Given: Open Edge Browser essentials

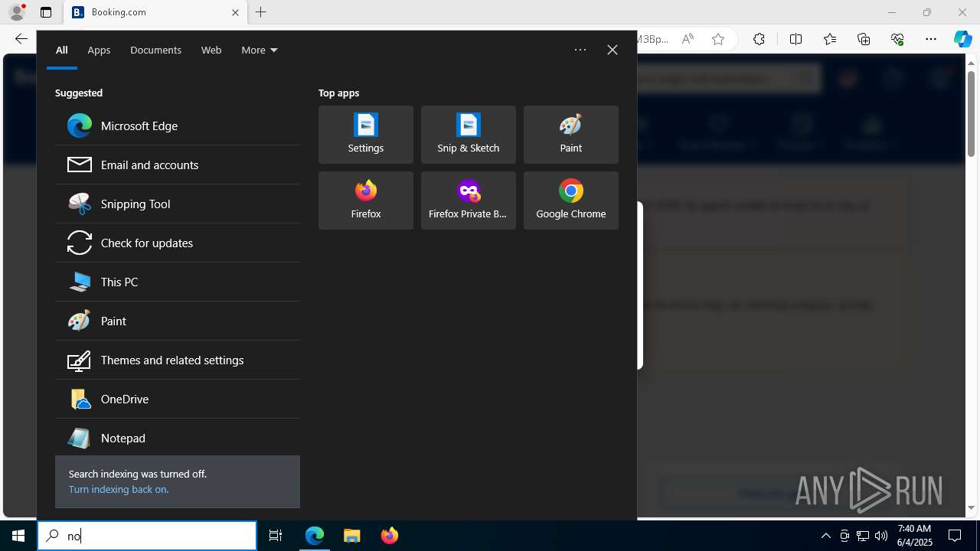Looking at the screenshot, I should tap(897, 39).
